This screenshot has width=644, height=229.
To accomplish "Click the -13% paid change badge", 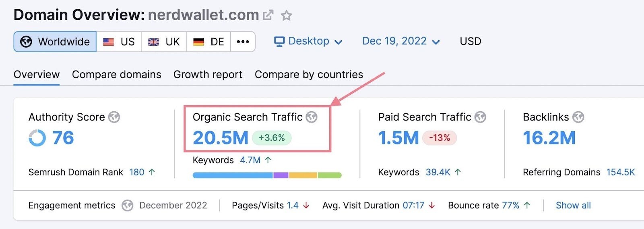I will [x=440, y=138].
